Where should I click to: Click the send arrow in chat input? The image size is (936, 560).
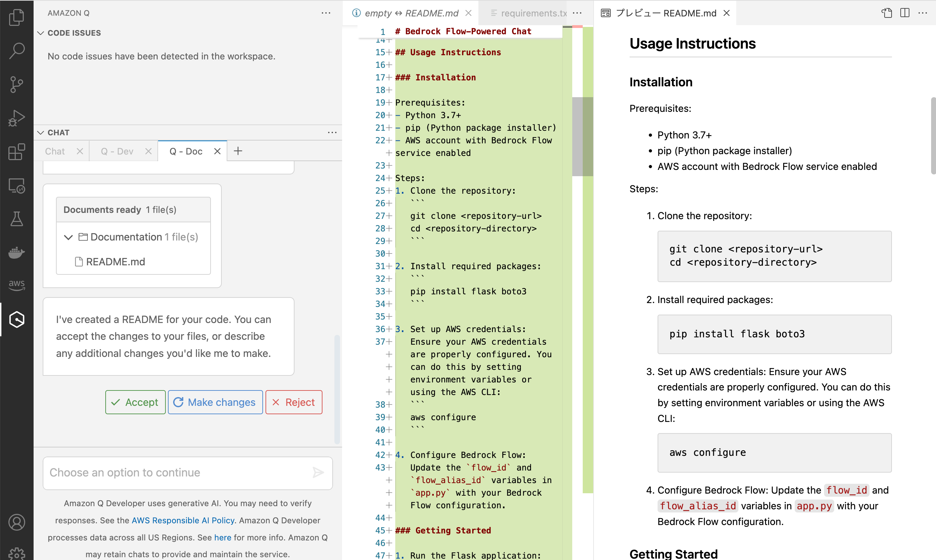tap(318, 473)
